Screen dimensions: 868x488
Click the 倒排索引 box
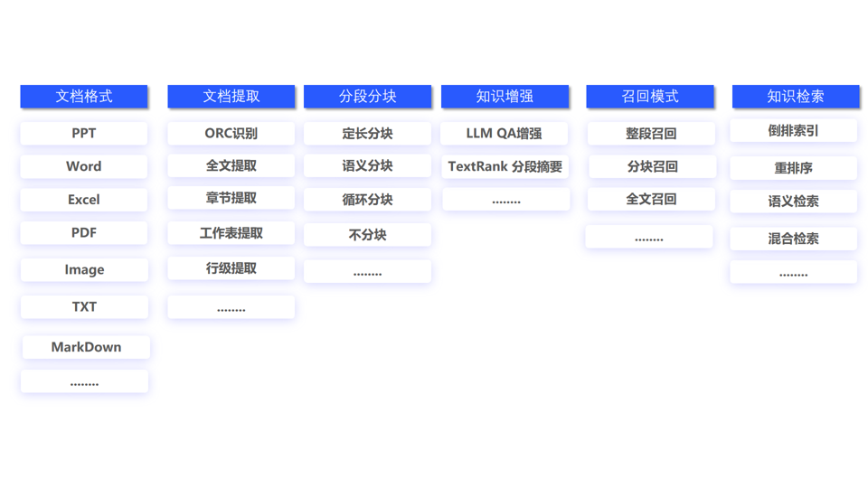tap(793, 130)
